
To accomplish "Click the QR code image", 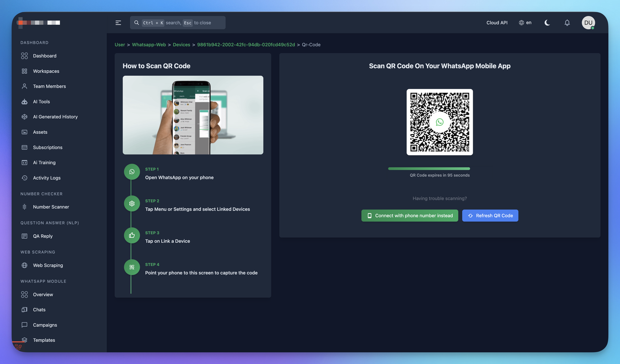I will 440,122.
